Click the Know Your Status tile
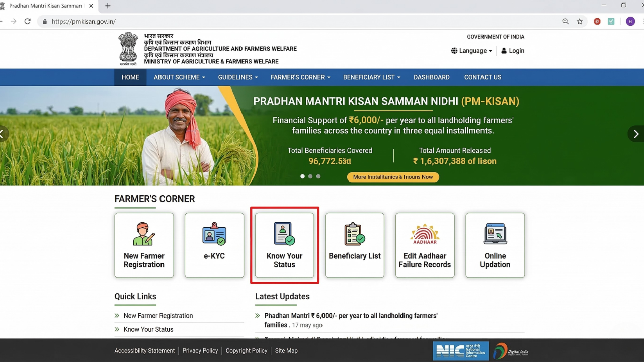The image size is (644, 362). pyautogui.click(x=284, y=245)
